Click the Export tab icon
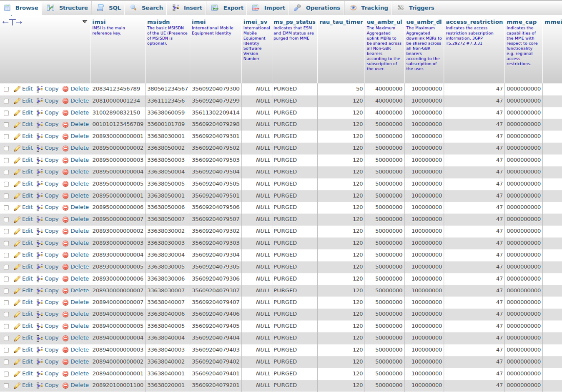Viewport: 562px width, 392px height. [x=215, y=8]
